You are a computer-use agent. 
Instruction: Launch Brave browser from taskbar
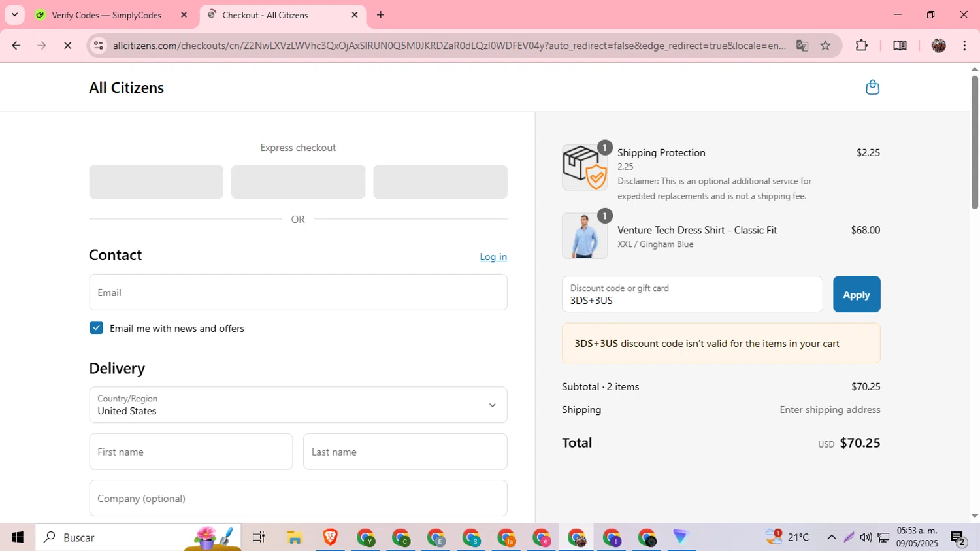tap(330, 537)
